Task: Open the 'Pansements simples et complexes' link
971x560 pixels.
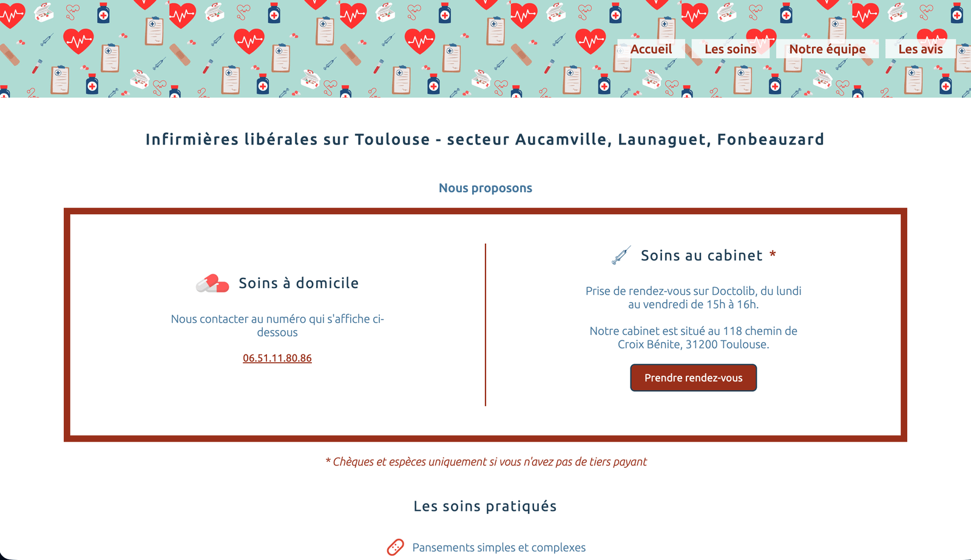Action: pyautogui.click(x=499, y=547)
